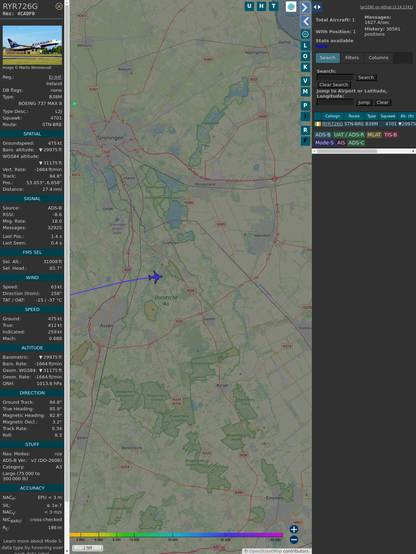This screenshot has width=416, height=554.
Task: Toggle the L labels button
Action: click(x=305, y=46)
